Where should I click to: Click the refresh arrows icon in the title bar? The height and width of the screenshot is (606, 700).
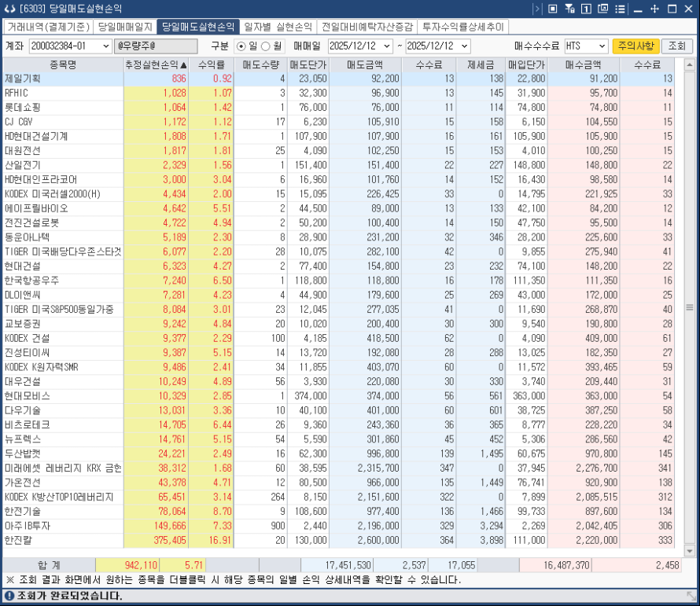[x=9, y=9]
